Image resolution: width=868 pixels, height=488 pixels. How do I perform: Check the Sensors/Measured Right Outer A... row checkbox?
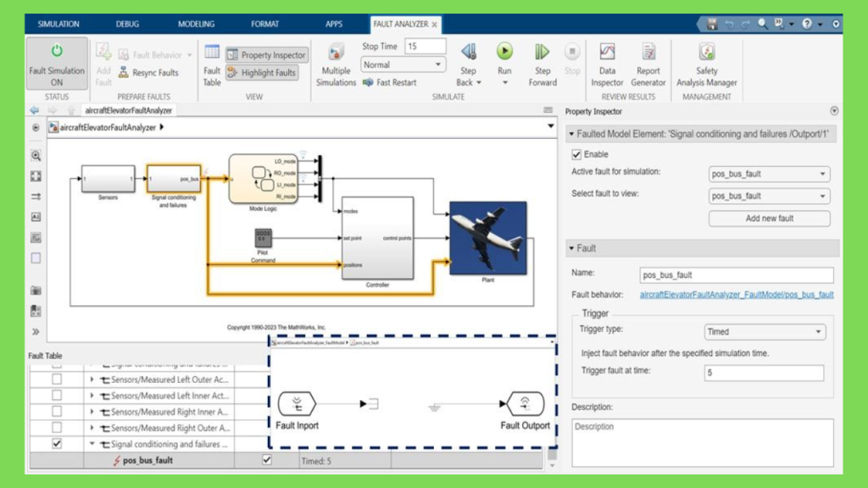point(57,428)
